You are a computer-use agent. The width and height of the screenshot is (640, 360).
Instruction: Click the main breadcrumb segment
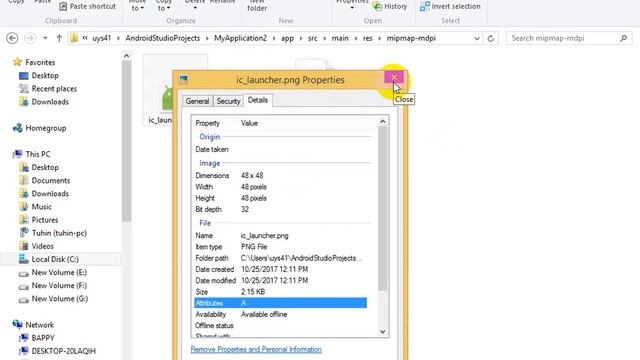coord(340,38)
